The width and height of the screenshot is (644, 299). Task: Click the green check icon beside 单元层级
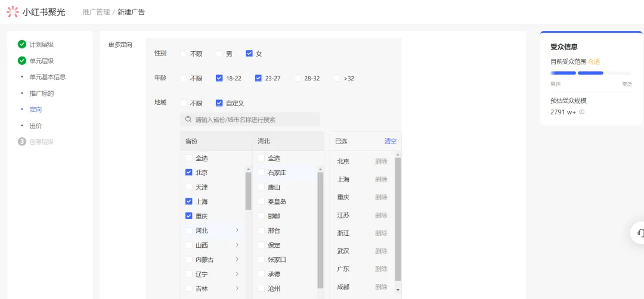(x=22, y=61)
